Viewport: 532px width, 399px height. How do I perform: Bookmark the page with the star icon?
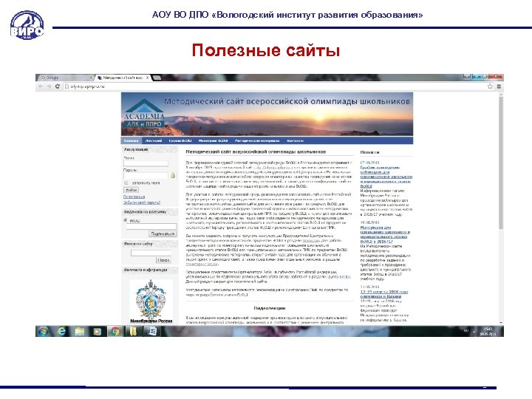click(x=490, y=86)
